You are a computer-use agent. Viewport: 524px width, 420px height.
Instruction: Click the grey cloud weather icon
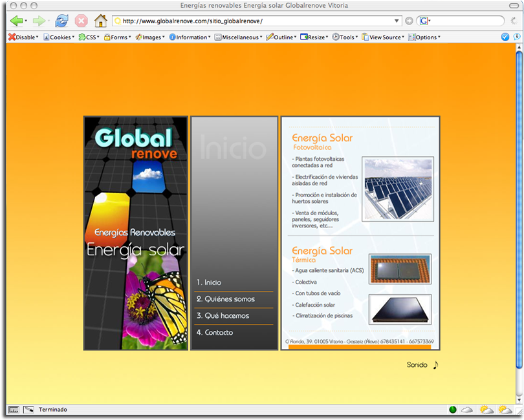tap(467, 410)
